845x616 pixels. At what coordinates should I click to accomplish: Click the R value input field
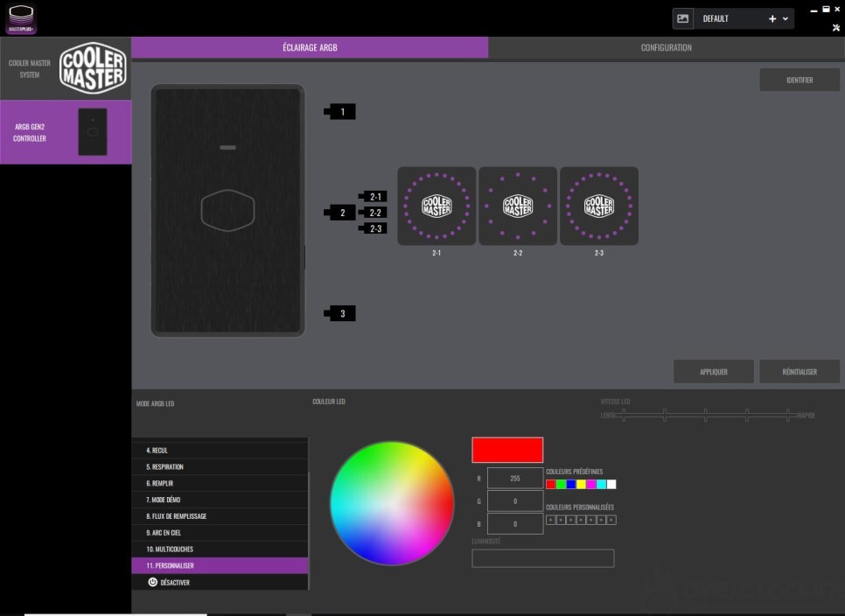pyautogui.click(x=514, y=478)
